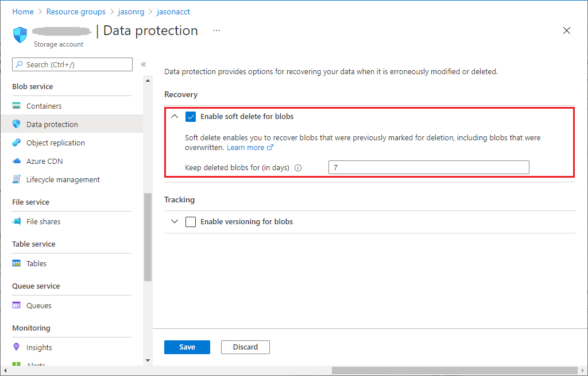
Task: Click the Object replication icon
Action: [17, 143]
